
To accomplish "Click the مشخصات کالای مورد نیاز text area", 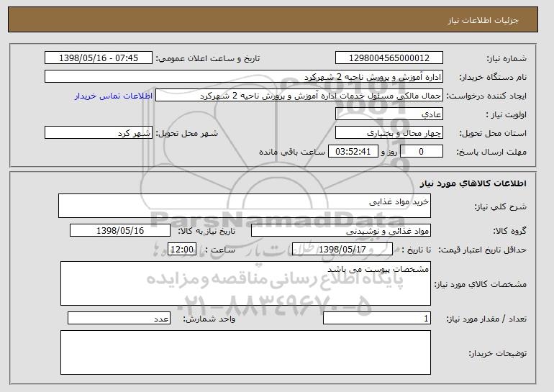I will [245, 283].
